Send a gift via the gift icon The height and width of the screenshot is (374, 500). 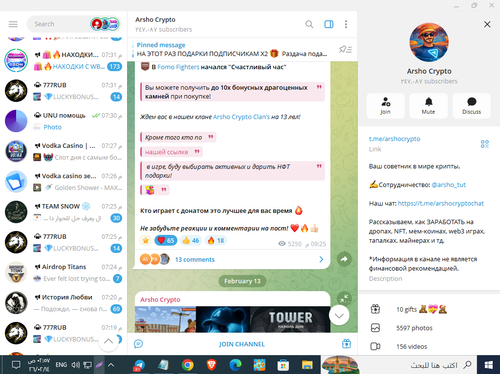(x=346, y=344)
